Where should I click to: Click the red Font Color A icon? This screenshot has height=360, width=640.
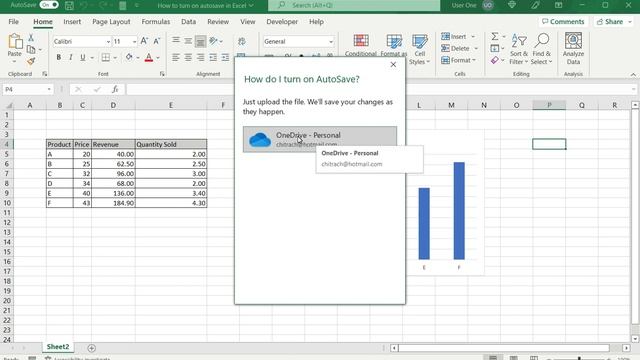tap(149, 58)
